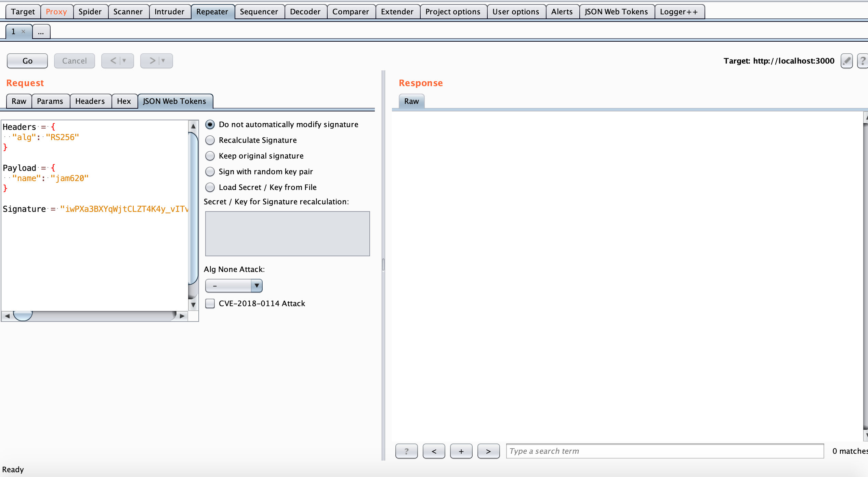The height and width of the screenshot is (477, 868).
Task: Click the JWT editor horizontal scrollbar thumb
Action: coord(23,316)
